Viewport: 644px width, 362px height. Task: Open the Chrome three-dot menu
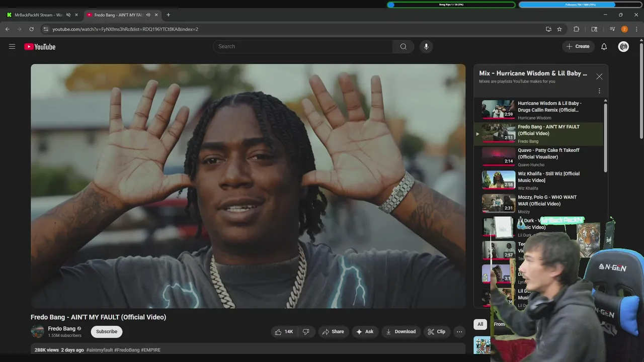636,29
